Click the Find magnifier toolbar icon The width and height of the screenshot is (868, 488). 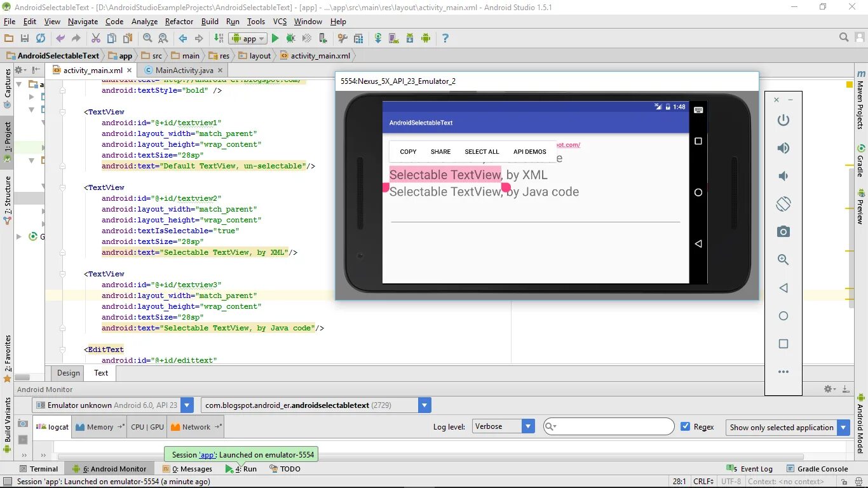(147, 38)
